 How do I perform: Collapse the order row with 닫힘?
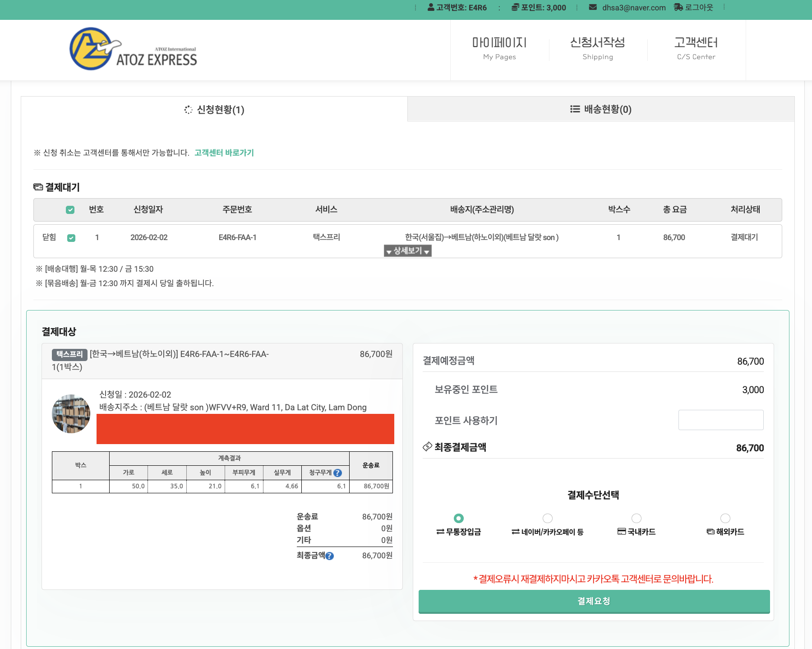click(49, 237)
